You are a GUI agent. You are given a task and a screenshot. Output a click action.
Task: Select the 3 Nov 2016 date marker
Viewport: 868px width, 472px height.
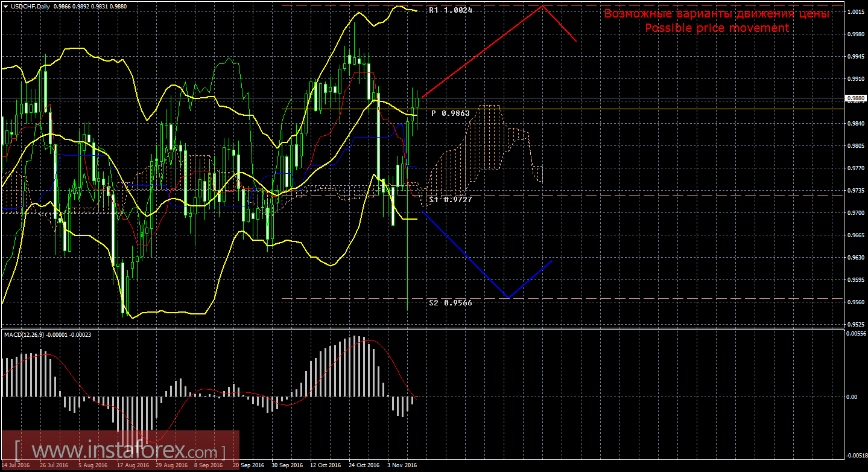click(402, 465)
